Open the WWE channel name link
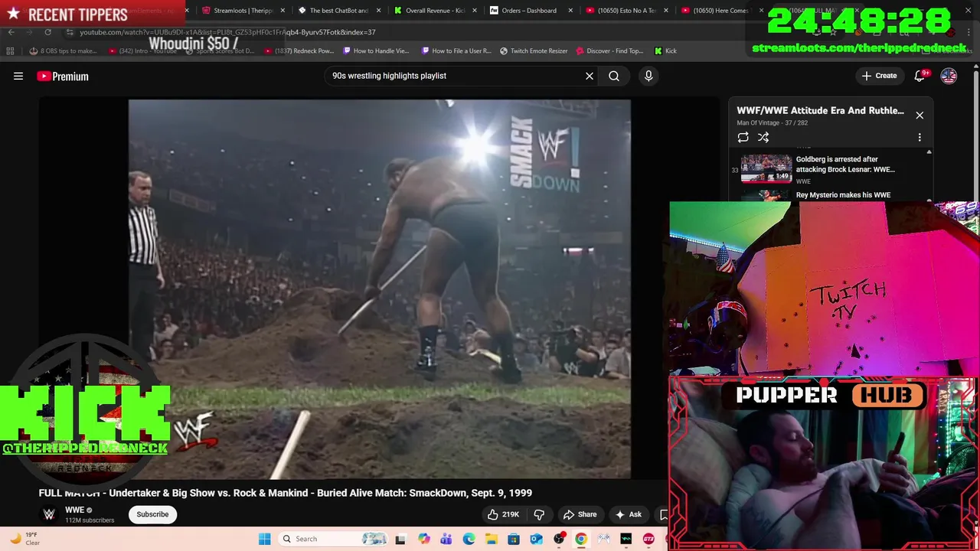The width and height of the screenshot is (980, 551). tap(74, 510)
